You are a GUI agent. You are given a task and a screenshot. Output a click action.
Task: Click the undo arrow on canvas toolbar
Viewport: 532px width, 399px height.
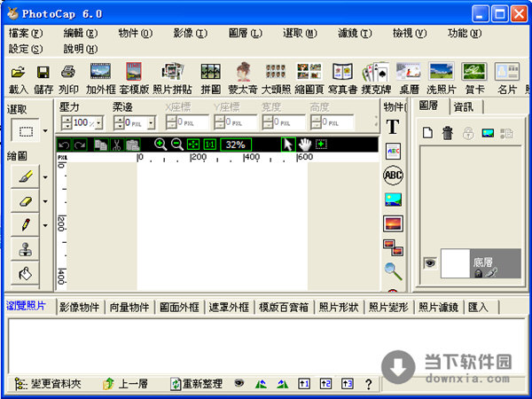point(64,145)
